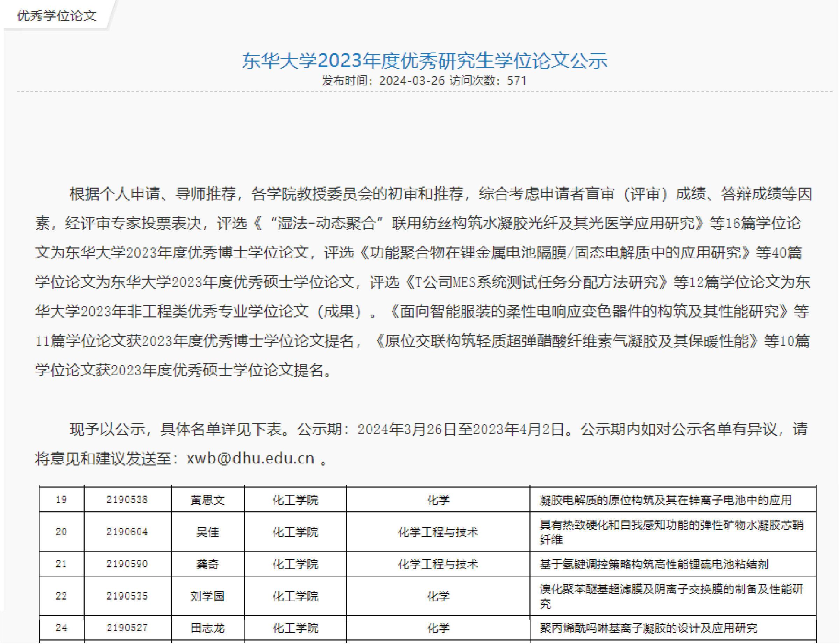Click thesis title about 锂硫电池粘结剂
840x644 pixels.
click(x=654, y=564)
